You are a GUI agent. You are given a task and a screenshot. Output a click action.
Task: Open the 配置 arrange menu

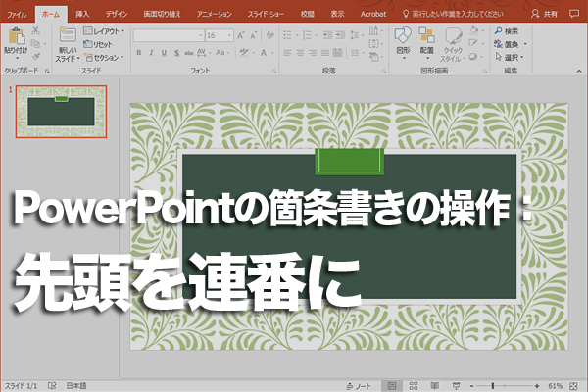pos(426,43)
